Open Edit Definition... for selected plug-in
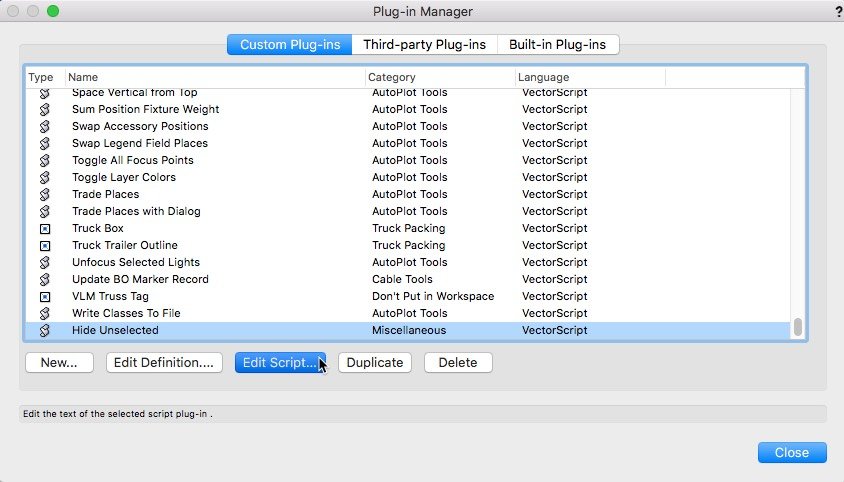 click(164, 363)
